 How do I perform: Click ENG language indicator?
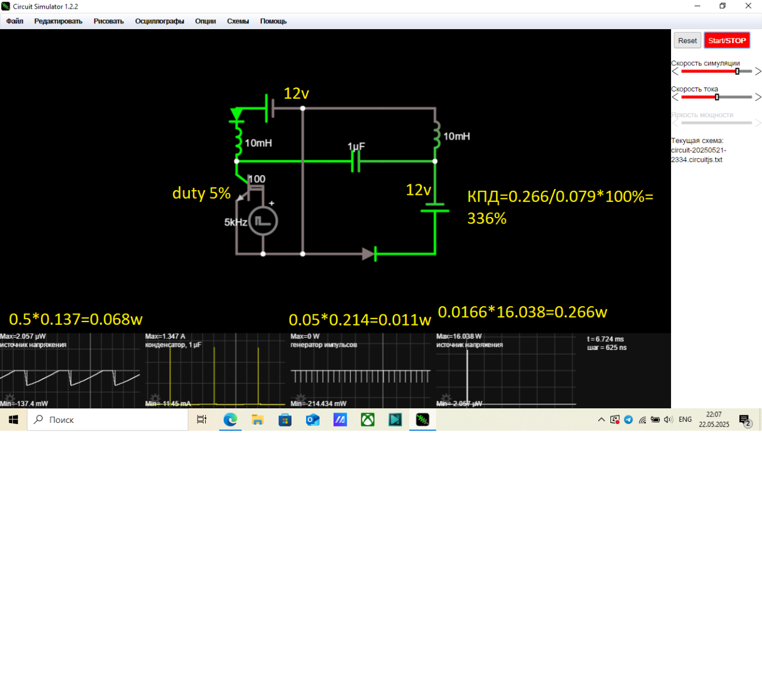click(x=685, y=419)
